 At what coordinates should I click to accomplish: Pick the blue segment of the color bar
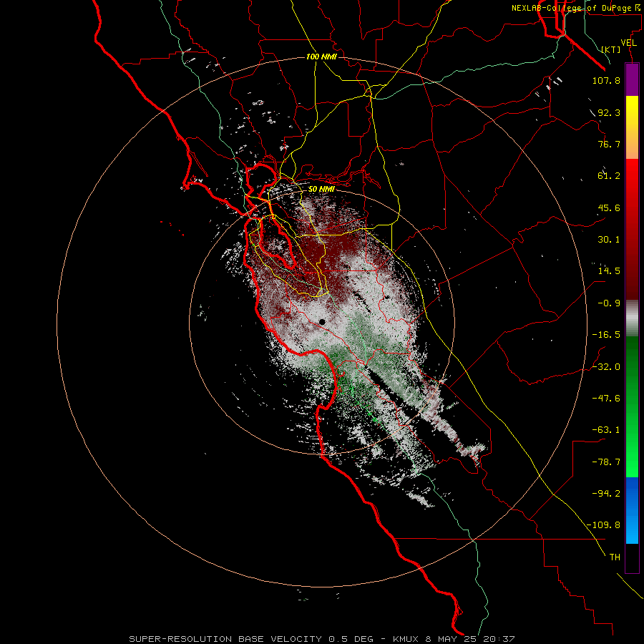632,510
